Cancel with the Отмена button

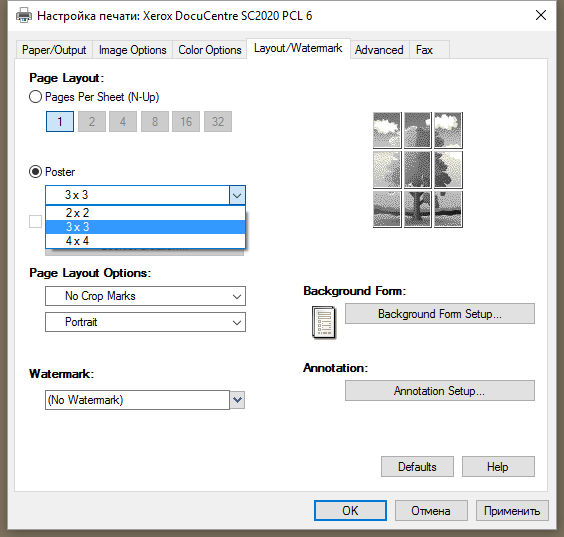point(431,511)
